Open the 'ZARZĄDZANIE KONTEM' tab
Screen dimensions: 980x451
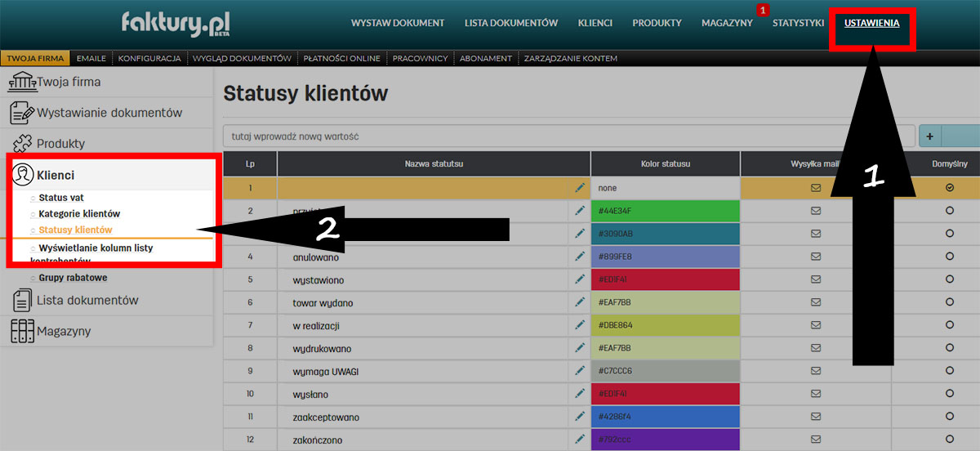pyautogui.click(x=570, y=59)
